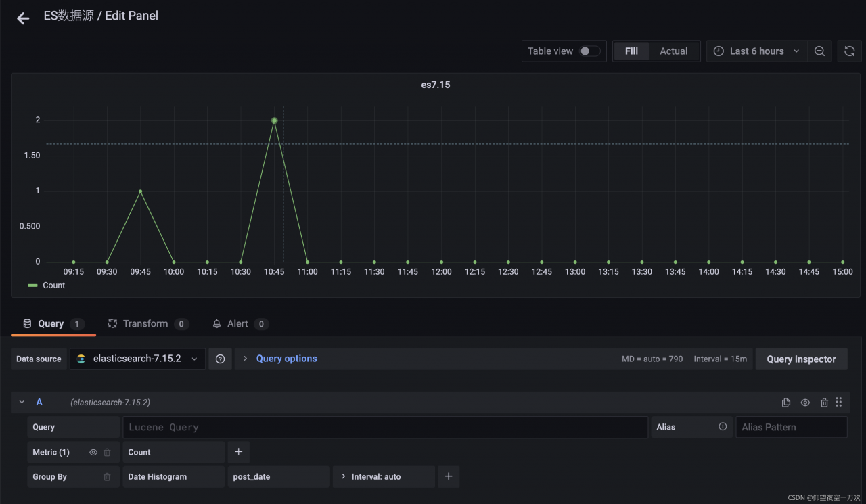Open the Count metric type dropdown
Screen dimensions: 866x504
point(174,452)
